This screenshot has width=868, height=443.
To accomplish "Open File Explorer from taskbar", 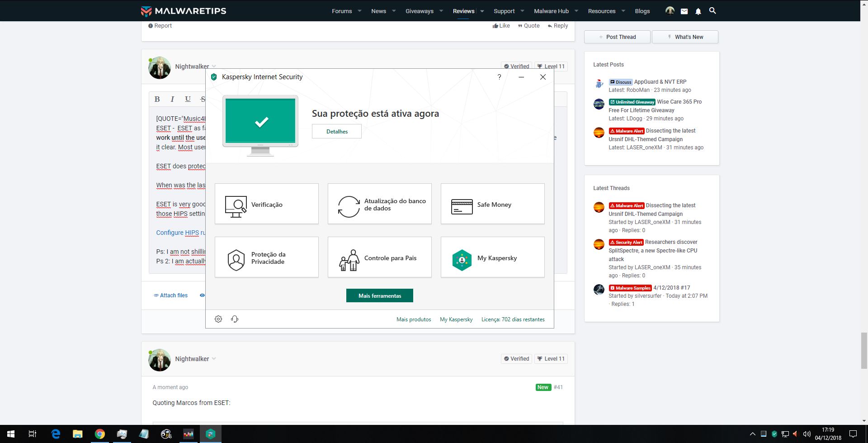I will [x=78, y=434].
